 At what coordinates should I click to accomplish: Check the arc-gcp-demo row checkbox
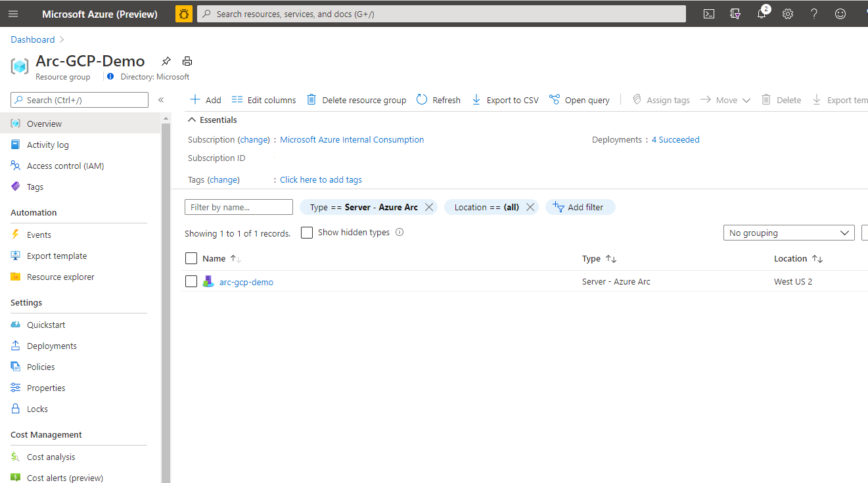pos(191,281)
